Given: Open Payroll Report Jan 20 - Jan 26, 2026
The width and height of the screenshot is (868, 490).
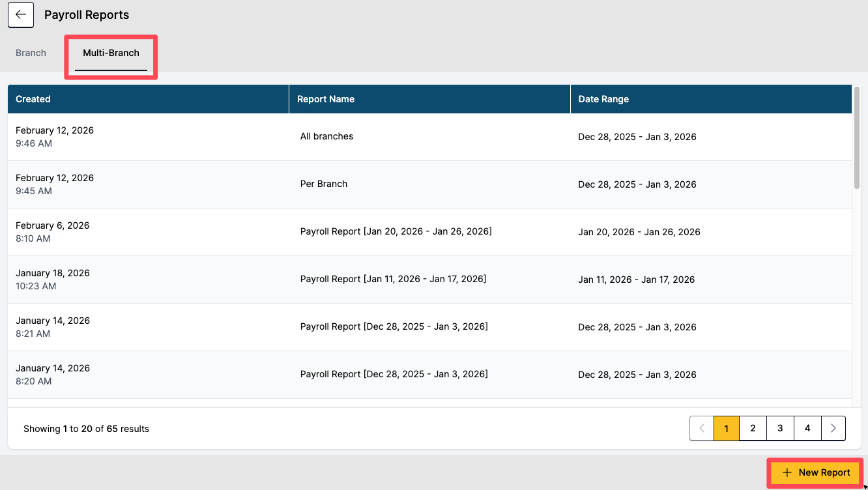Looking at the screenshot, I should [396, 232].
